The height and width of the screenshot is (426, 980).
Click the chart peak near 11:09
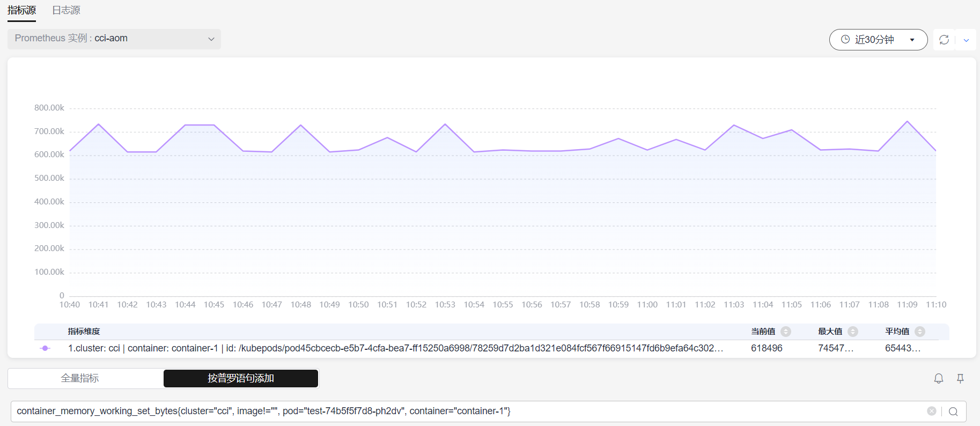tap(907, 122)
